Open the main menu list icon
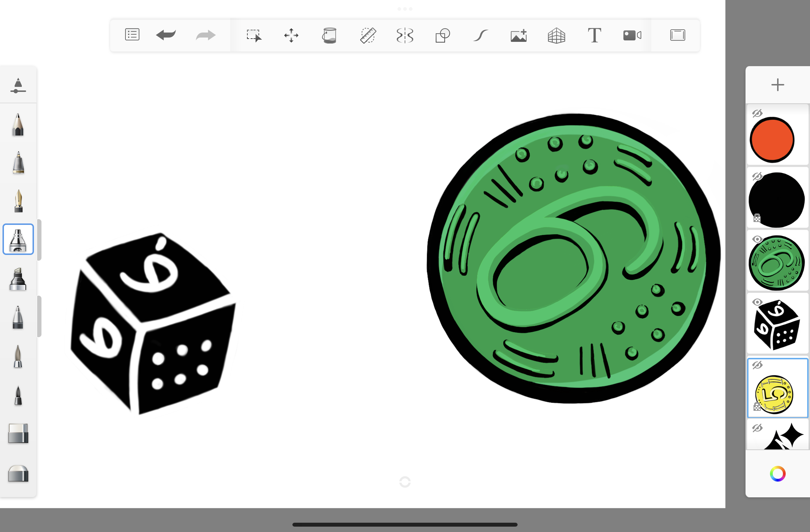 click(132, 35)
